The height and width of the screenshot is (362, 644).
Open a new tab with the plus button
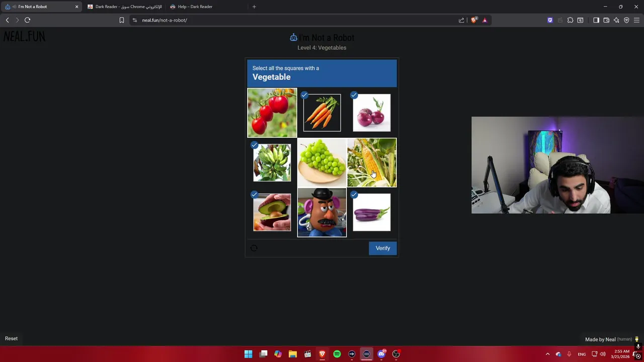pyautogui.click(x=254, y=7)
